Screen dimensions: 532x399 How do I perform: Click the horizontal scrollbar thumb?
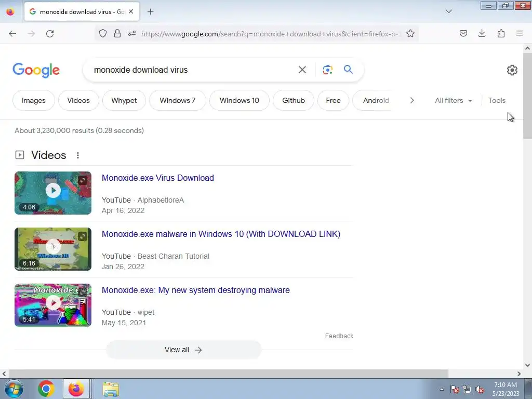[228, 374]
